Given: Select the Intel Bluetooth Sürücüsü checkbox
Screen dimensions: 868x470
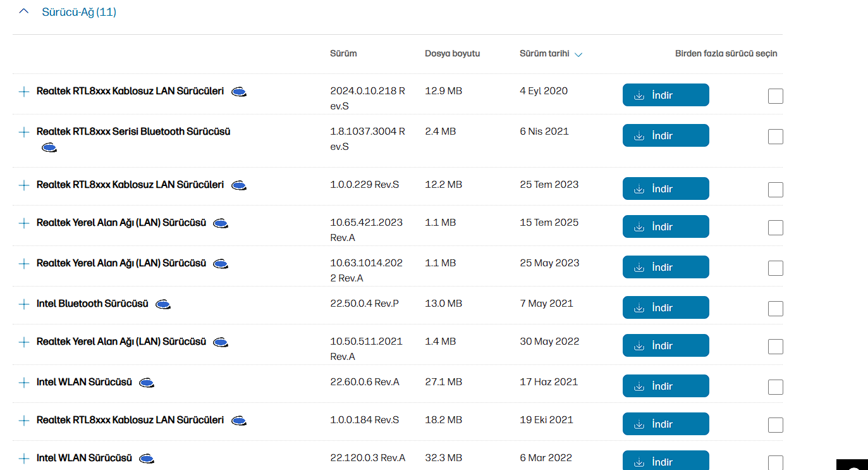Looking at the screenshot, I should (x=776, y=309).
